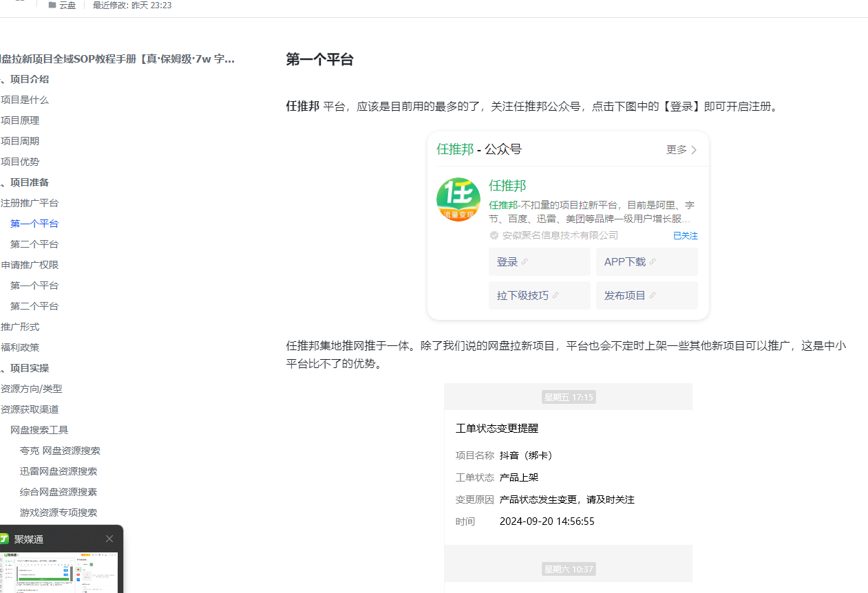Close the 聚媒通 taskbar preview popup
The height and width of the screenshot is (593, 868).
click(x=109, y=539)
